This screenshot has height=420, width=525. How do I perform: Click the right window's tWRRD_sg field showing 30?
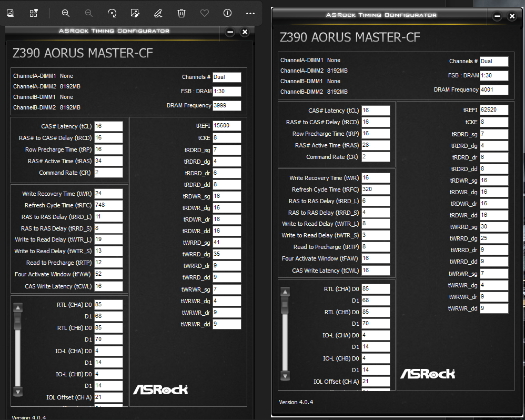click(x=494, y=227)
